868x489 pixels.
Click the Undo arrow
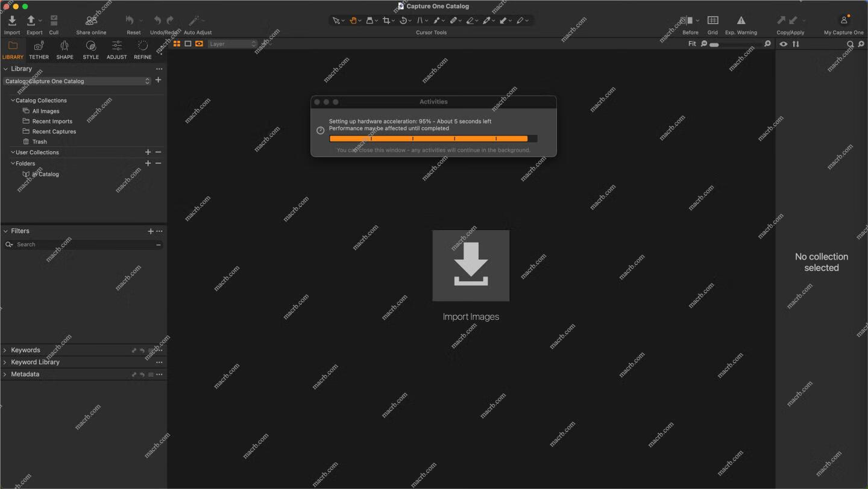[157, 20]
